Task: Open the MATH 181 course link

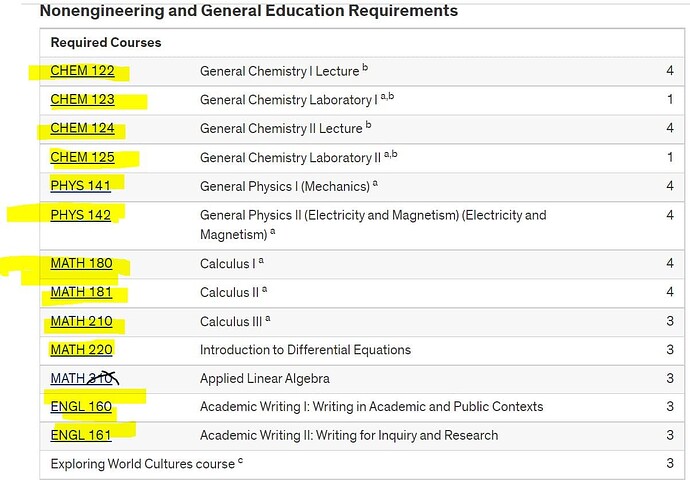Action: pos(81,292)
